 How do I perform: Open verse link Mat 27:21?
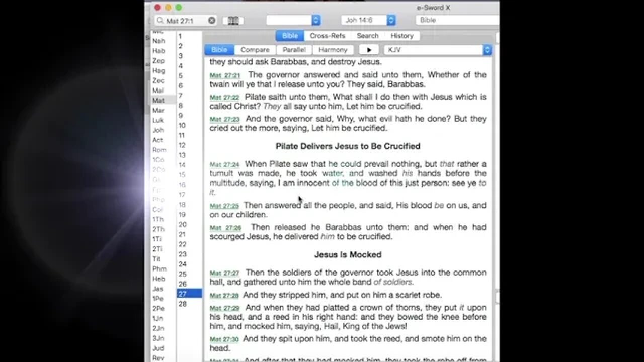click(225, 75)
